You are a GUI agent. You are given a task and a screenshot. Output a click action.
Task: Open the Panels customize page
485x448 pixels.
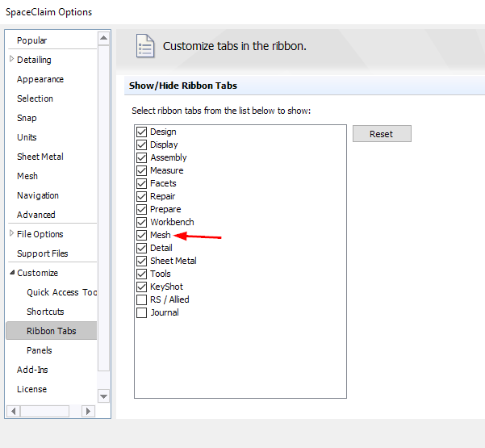pos(39,350)
